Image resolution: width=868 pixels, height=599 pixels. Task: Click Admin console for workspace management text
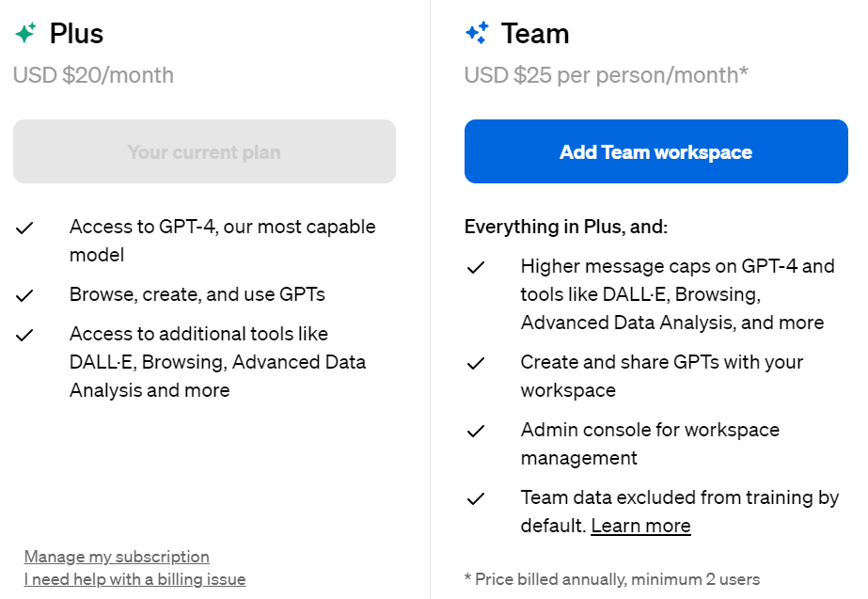tap(650, 444)
